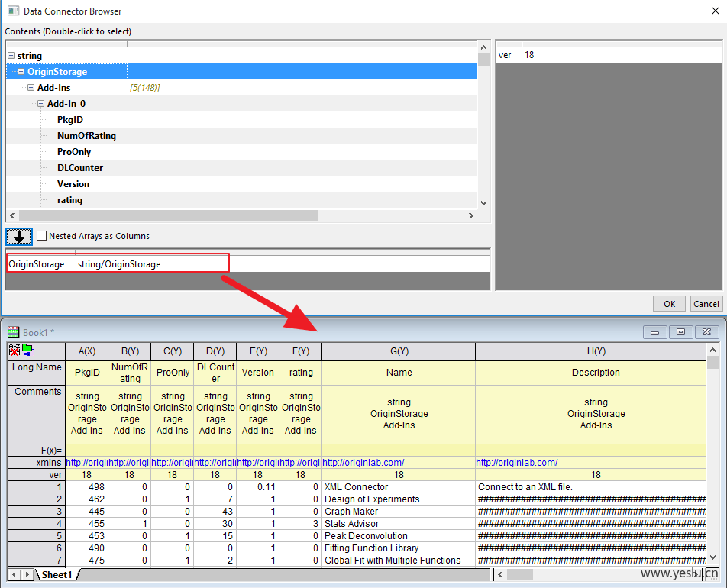
Task: Select the Version tree item
Action: [x=73, y=183]
